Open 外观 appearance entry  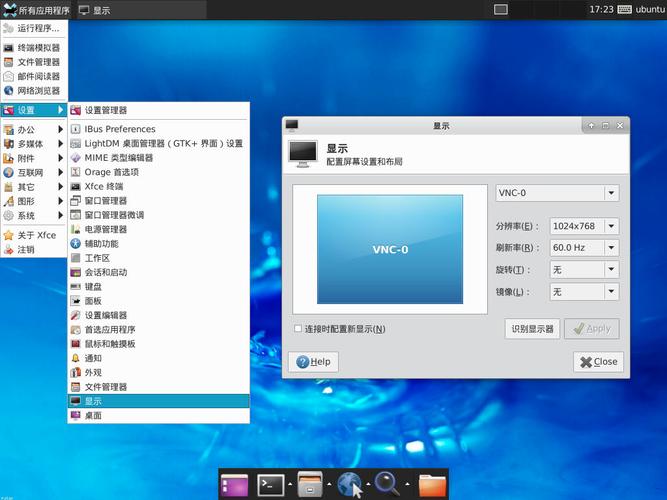158,373
